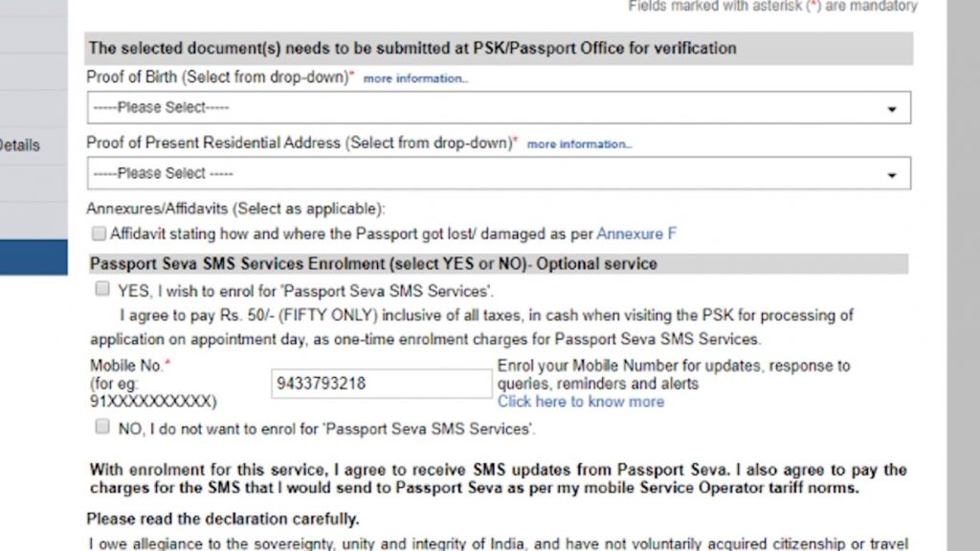Select the 'Details' item in left sidebar
The width and height of the screenshot is (980, 551).
[x=19, y=145]
